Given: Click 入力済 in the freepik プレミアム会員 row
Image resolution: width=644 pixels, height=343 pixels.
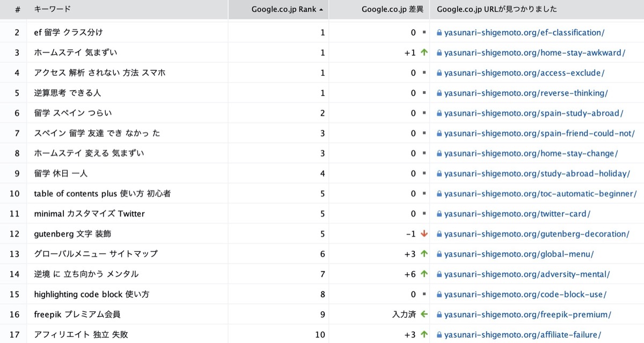Looking at the screenshot, I should click(405, 315).
